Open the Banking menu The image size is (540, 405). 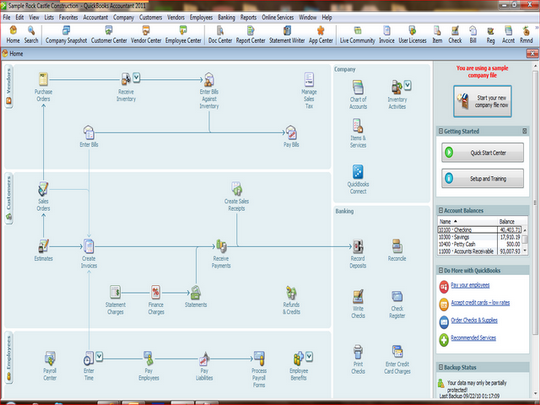click(226, 17)
